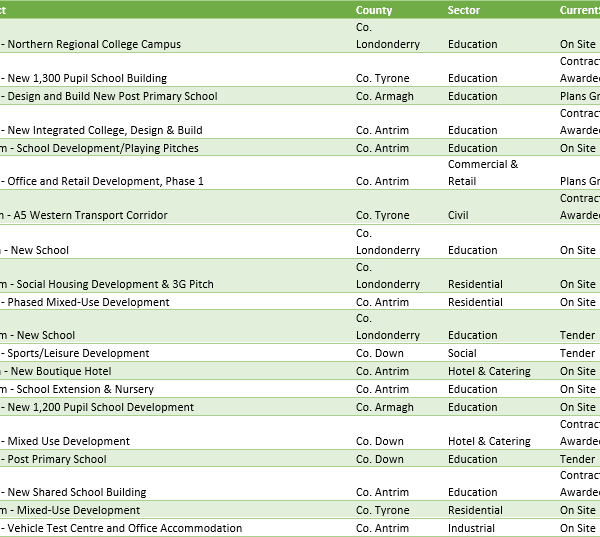Select School Development/Playing Pitches cell
The width and height of the screenshot is (600, 537).
pos(108,148)
